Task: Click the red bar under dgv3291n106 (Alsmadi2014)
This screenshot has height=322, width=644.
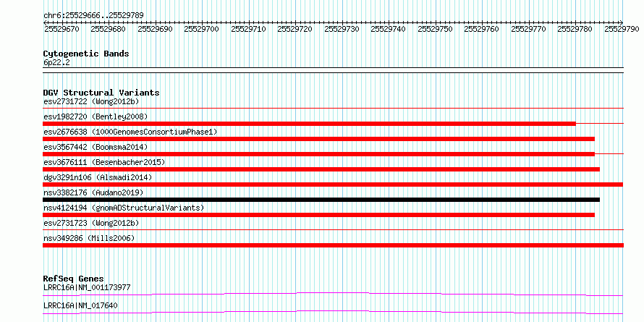Action: coord(333,185)
